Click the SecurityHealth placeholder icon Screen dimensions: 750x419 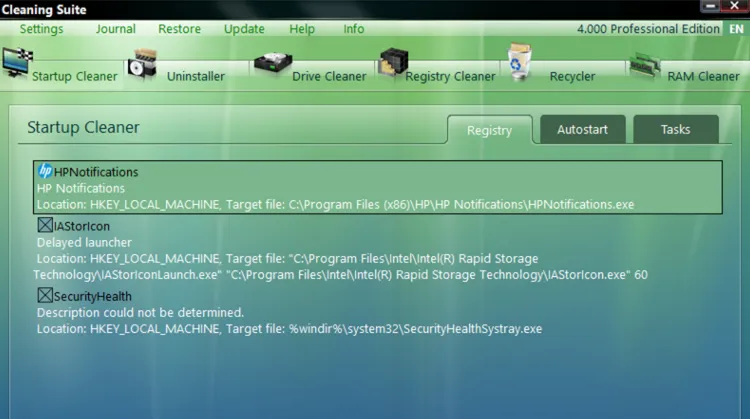(x=45, y=295)
